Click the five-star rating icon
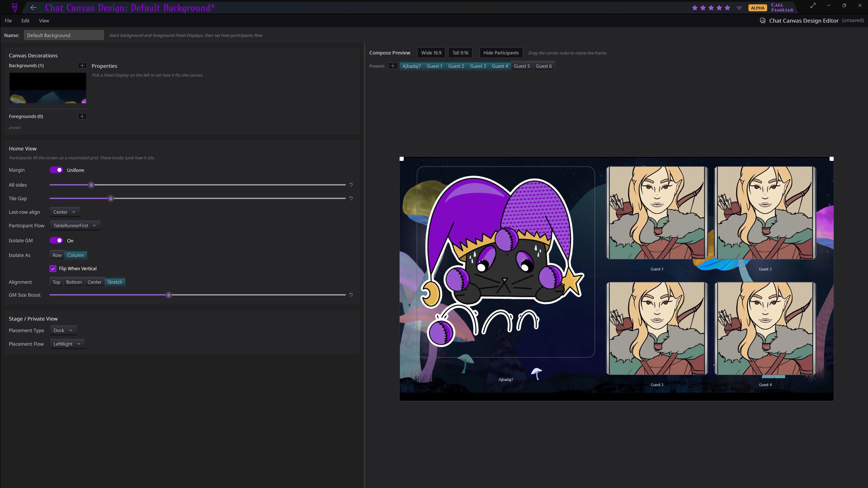The height and width of the screenshot is (488, 868). pyautogui.click(x=711, y=8)
